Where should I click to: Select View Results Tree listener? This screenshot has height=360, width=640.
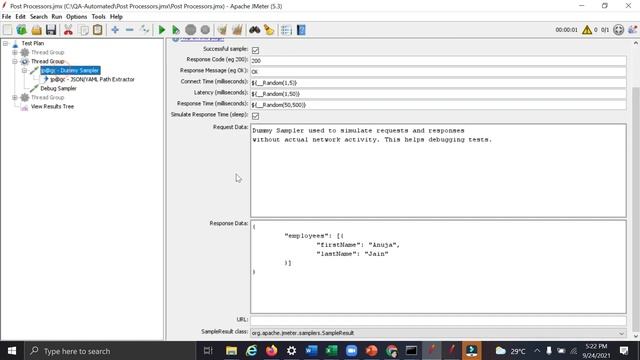[52, 106]
